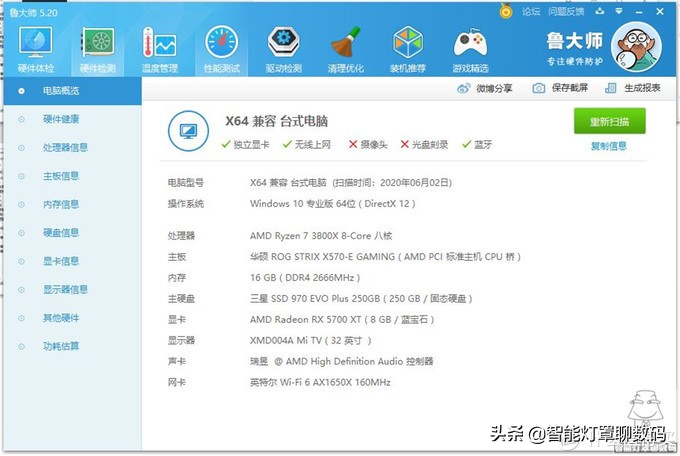Select 电脑概览 in the sidebar
680x456 pixels.
(x=72, y=91)
